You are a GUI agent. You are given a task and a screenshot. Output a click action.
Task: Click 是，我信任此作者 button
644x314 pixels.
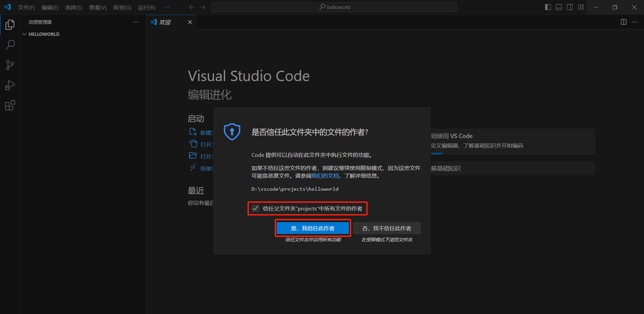pos(313,228)
